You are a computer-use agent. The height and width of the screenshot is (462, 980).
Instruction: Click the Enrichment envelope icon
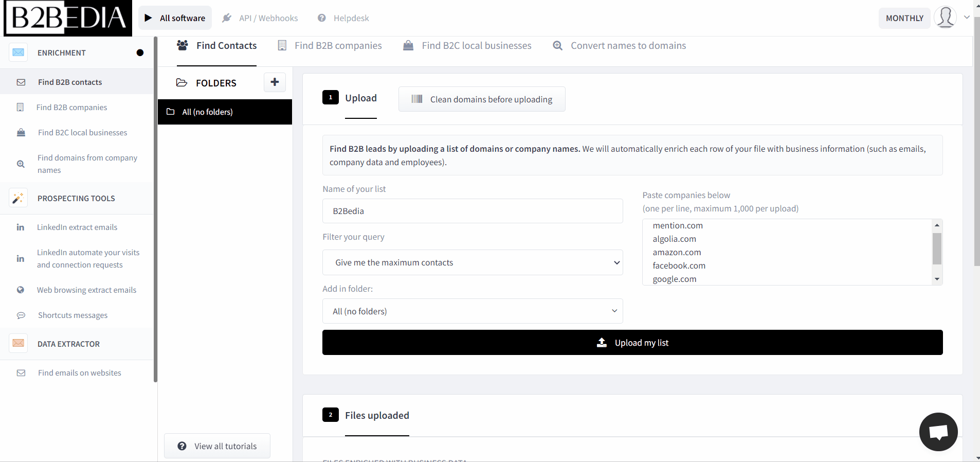(19, 52)
